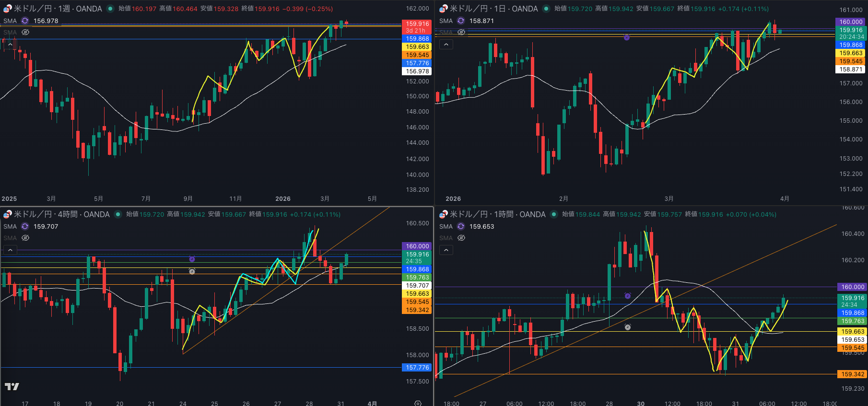The image size is (868, 406).
Task: Click the TradingView logo in 4-hour chart
Action: pyautogui.click(x=12, y=386)
